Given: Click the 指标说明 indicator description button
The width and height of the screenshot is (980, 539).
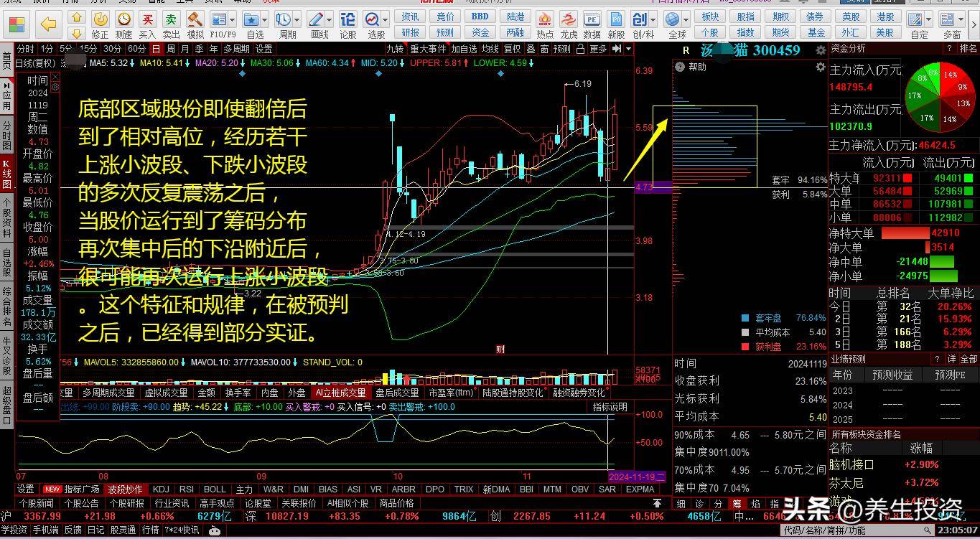Looking at the screenshot, I should click(610, 407).
